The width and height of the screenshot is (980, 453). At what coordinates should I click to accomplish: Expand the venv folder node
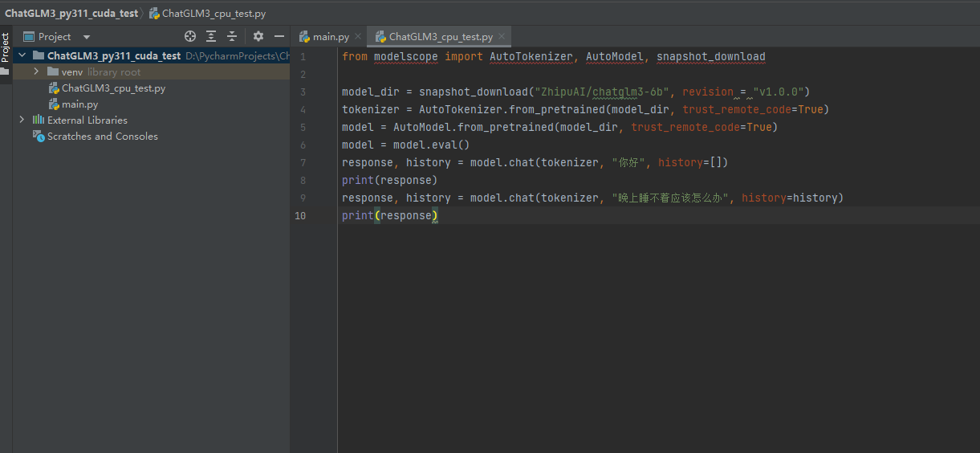pos(36,71)
